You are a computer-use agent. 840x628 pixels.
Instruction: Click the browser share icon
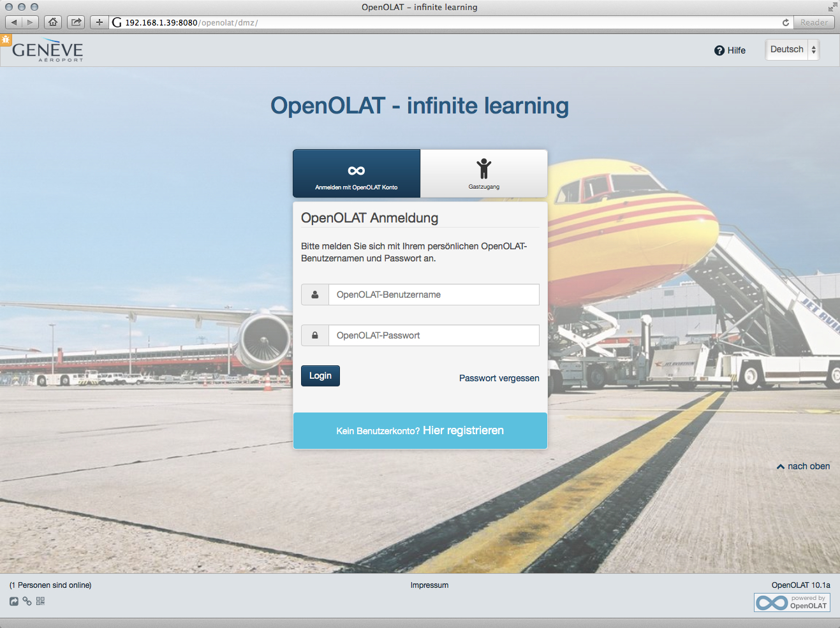click(76, 22)
